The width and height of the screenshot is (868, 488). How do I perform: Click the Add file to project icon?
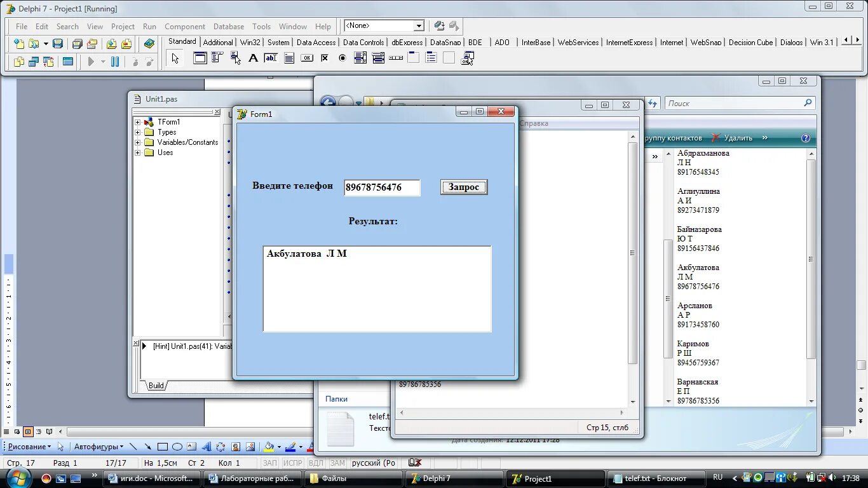point(111,44)
